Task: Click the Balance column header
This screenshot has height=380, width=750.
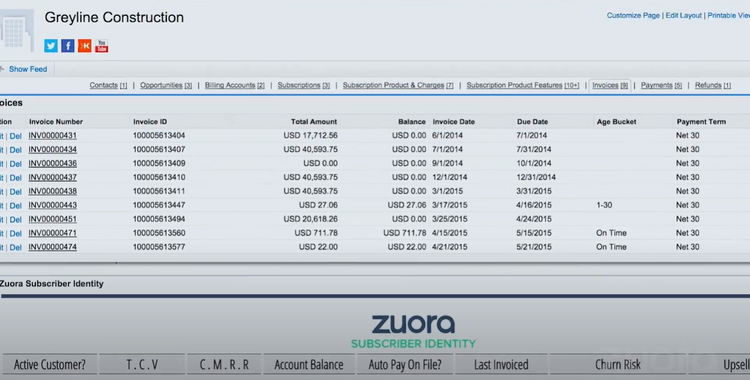Action: coord(412,122)
